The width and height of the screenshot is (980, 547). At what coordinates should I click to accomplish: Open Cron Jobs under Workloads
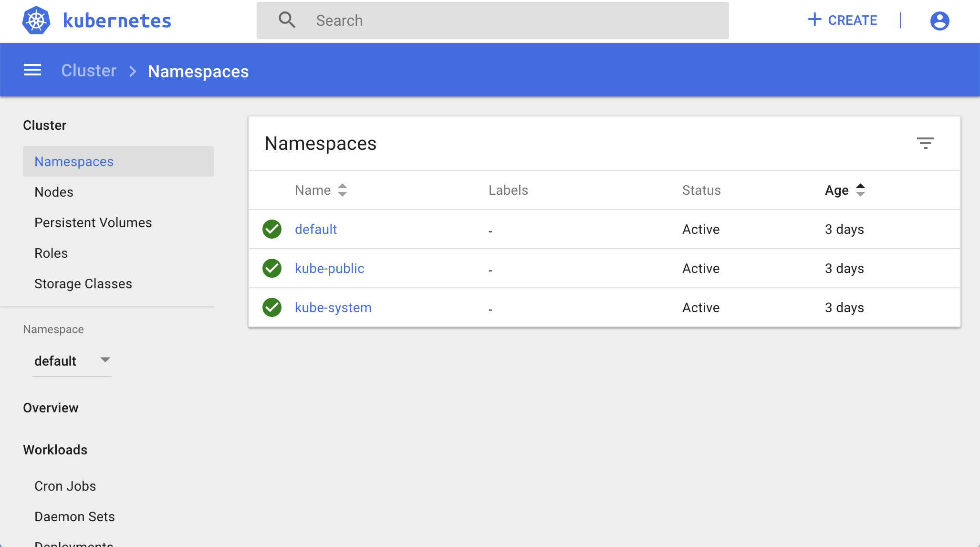click(x=65, y=486)
